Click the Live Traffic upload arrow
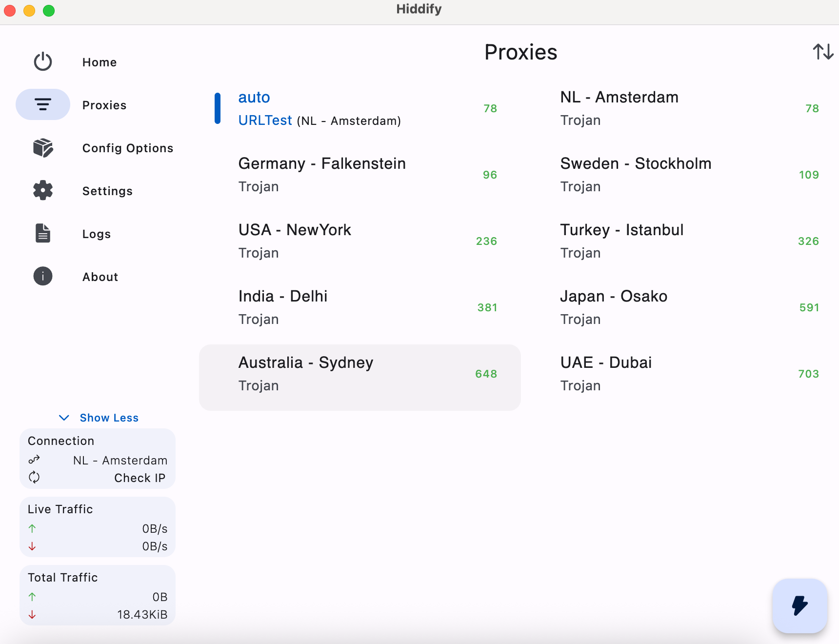The height and width of the screenshot is (644, 839). tap(32, 528)
